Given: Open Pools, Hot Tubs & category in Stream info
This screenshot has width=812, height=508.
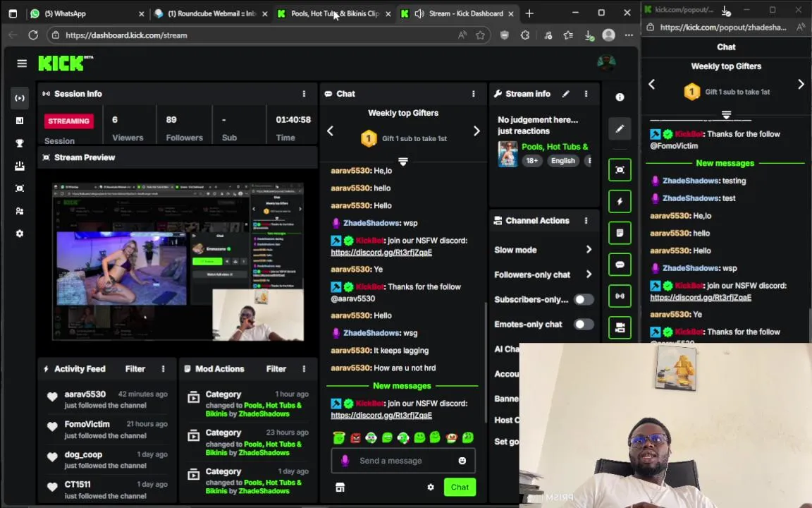Looking at the screenshot, I should click(x=555, y=147).
